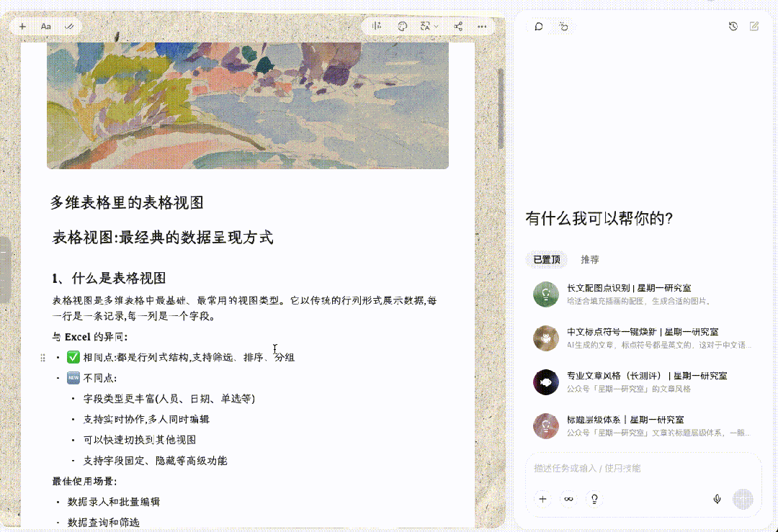This screenshot has width=778, height=532.
Task: Click the left sidebar expand handle
Action: pyautogui.click(x=4, y=269)
